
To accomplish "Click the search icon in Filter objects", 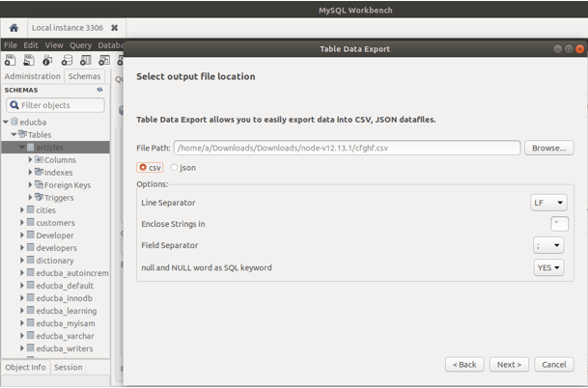I will tap(14, 105).
